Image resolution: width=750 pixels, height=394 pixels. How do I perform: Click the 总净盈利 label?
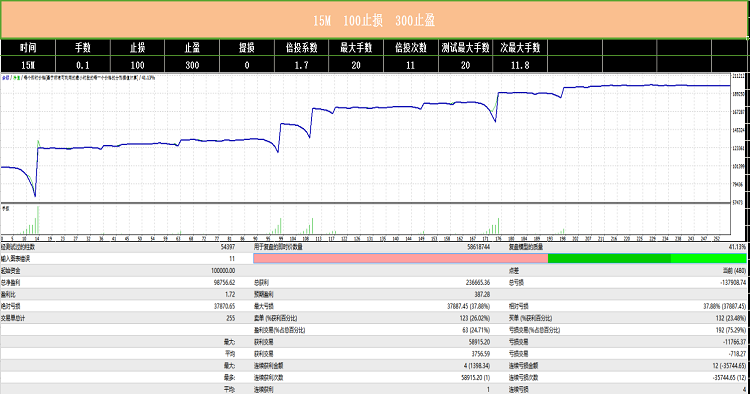click(11, 283)
